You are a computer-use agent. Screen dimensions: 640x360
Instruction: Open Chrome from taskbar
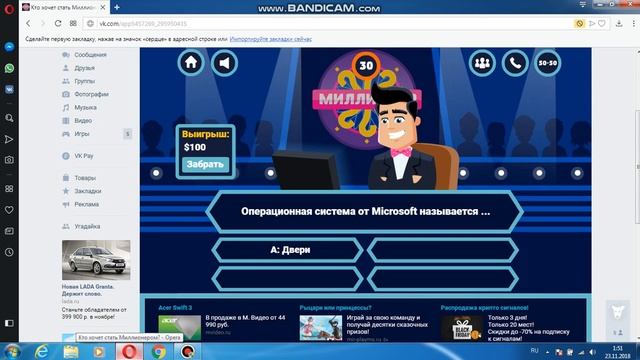(x=158, y=351)
